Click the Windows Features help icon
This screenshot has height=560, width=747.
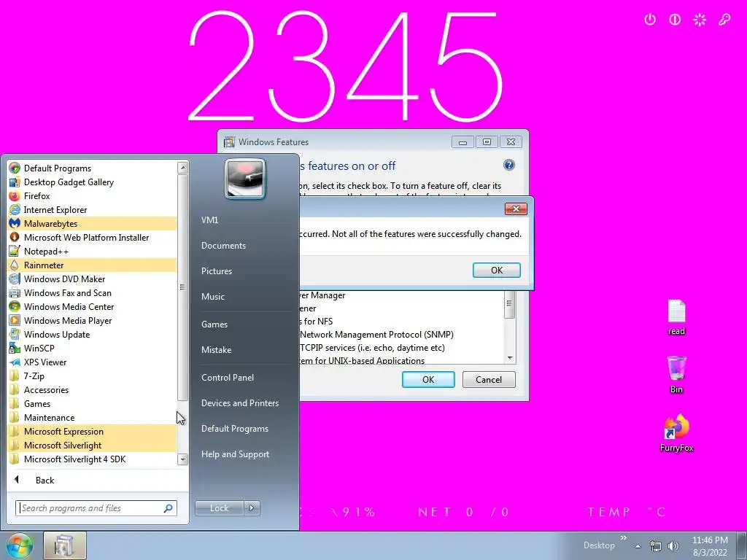click(x=508, y=165)
